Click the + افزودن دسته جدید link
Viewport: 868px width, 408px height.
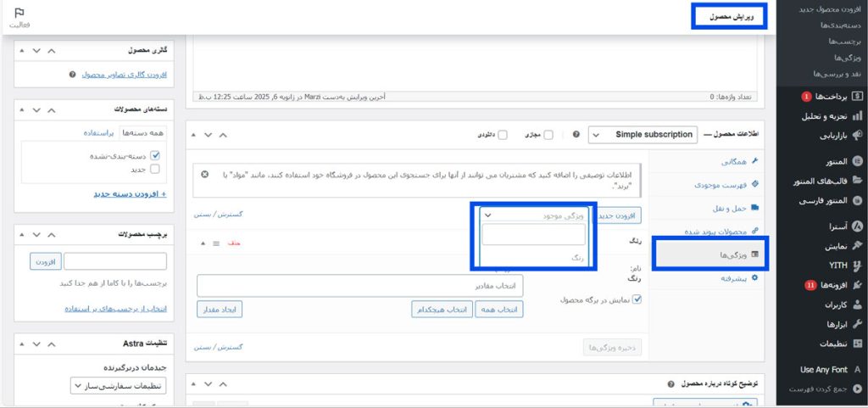[130, 194]
